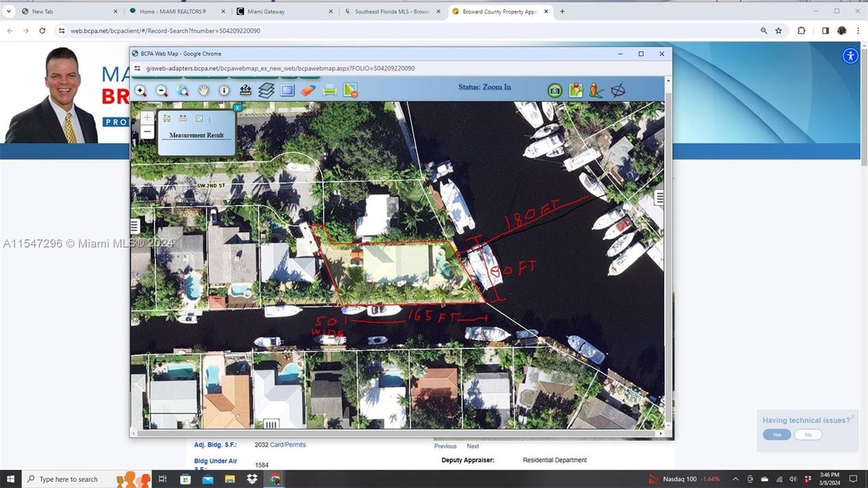
Task: Answer No to technical issues prompt
Action: pyautogui.click(x=808, y=434)
